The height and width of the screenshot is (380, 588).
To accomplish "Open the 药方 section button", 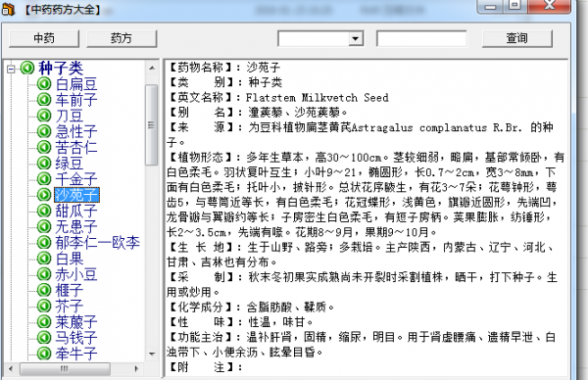I will click(122, 38).
